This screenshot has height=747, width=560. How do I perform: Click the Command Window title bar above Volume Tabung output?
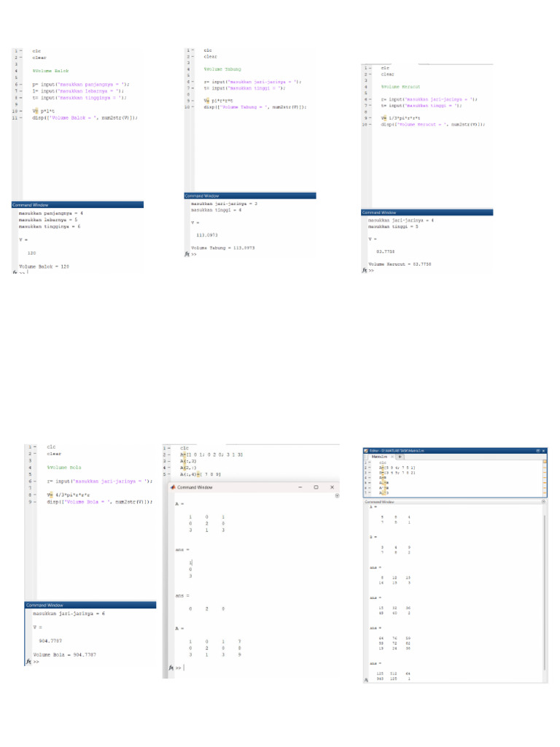coord(250,196)
